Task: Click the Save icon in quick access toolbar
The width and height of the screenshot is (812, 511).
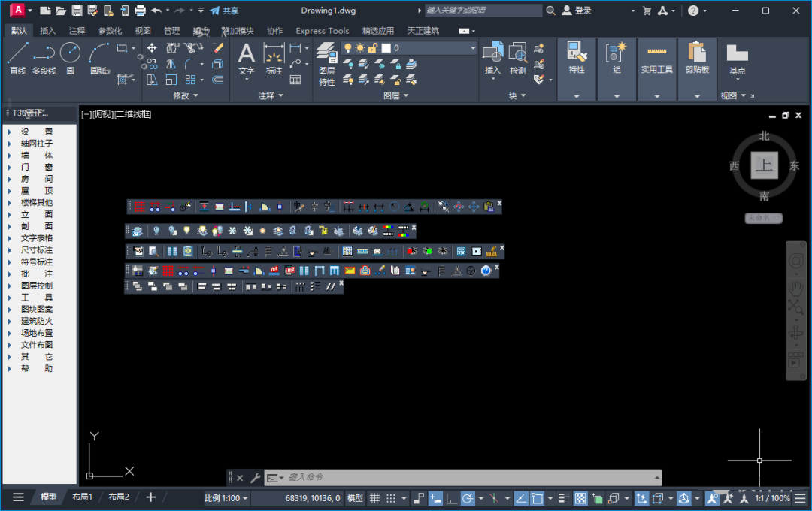Action: coord(77,11)
